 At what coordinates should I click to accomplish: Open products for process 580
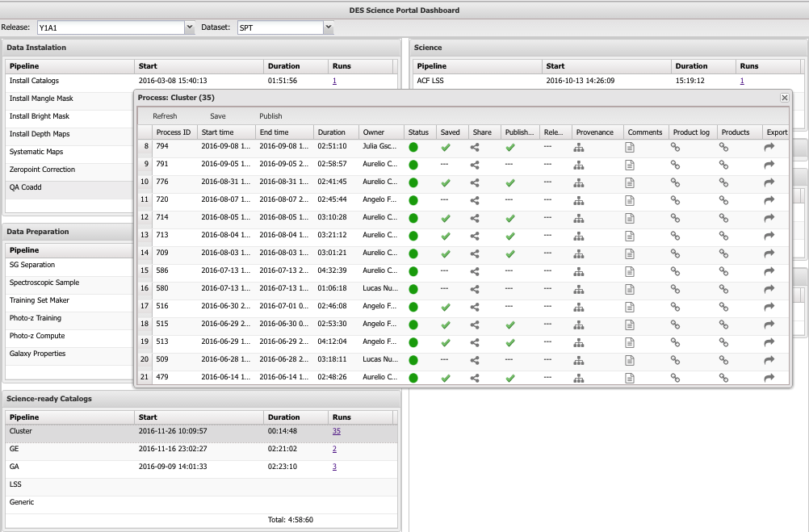[724, 290]
